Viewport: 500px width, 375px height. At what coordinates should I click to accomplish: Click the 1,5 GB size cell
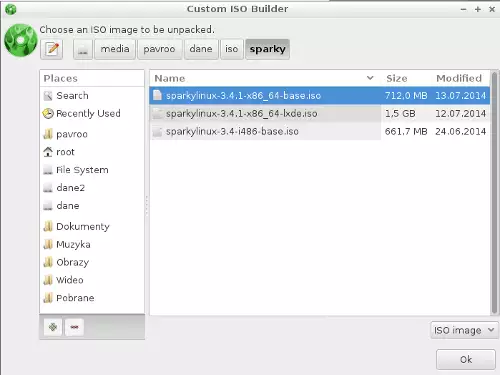[x=400, y=114]
